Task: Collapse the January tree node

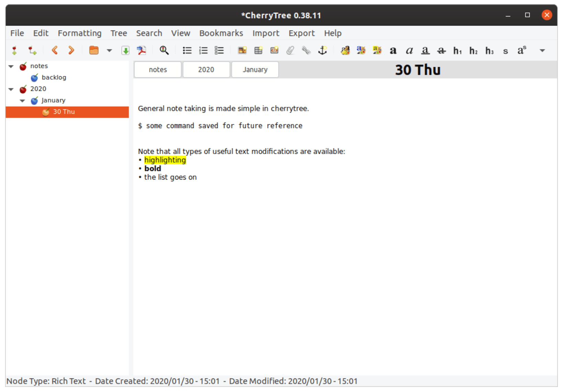Action: 23,101
